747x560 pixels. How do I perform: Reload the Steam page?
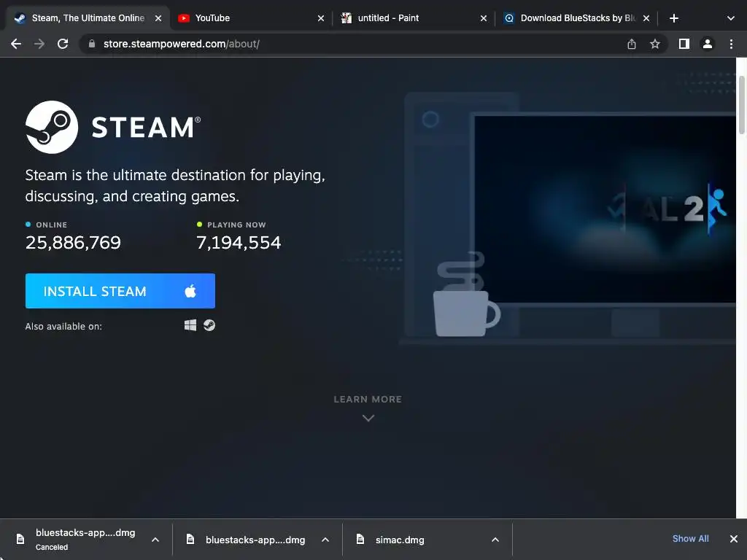(x=63, y=44)
